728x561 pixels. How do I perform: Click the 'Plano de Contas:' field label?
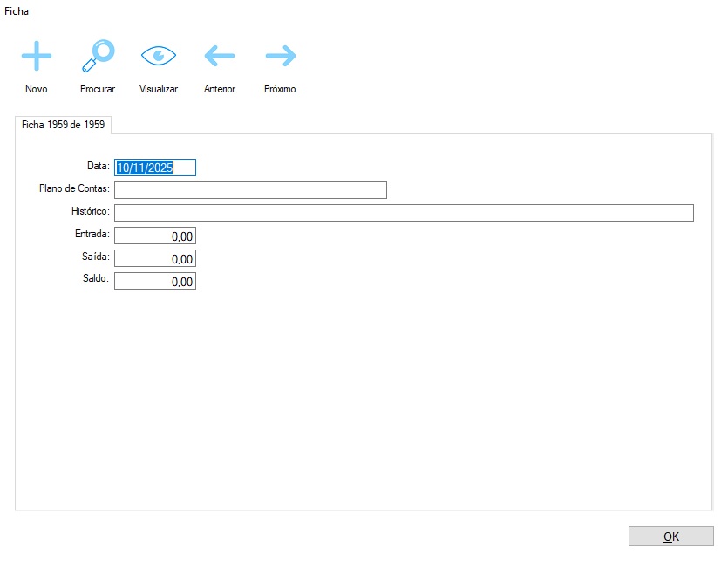pos(74,188)
